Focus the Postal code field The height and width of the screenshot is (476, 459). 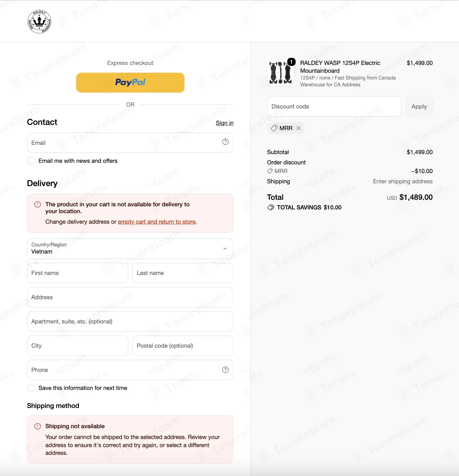183,346
